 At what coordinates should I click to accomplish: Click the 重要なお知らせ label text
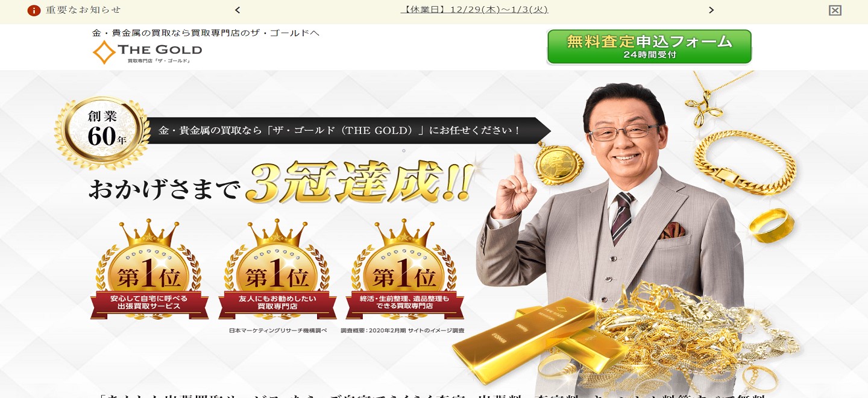point(83,10)
